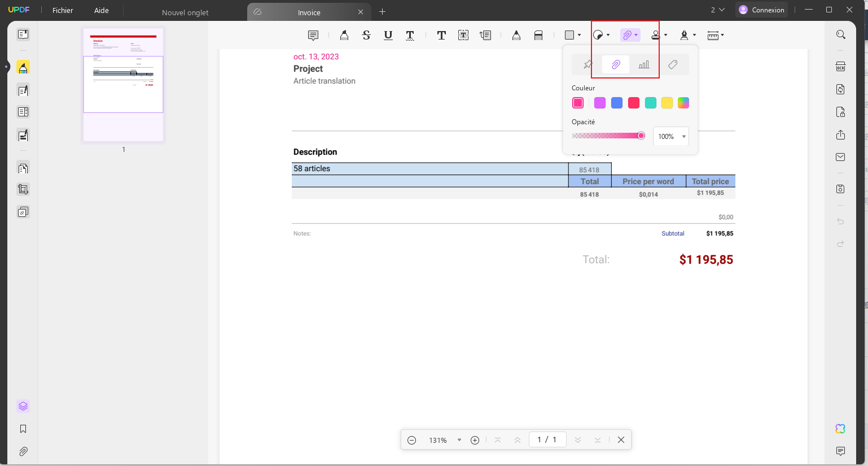Open the opacity 100% dropdown
This screenshot has height=466, width=868.
[x=671, y=136]
